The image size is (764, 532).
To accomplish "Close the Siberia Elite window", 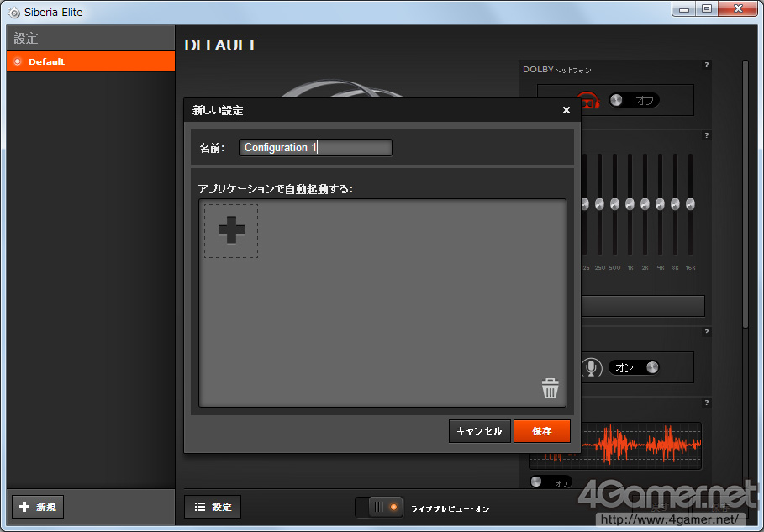I will [738, 9].
